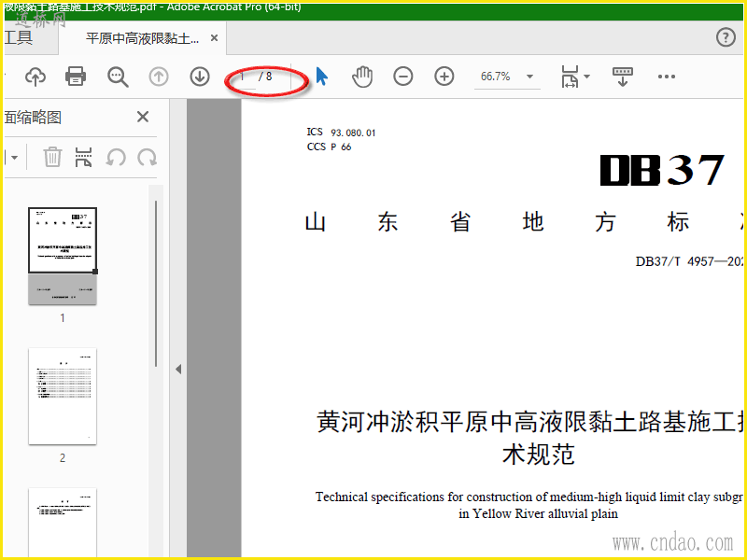Go to next page arrow
This screenshot has height=560, width=747.
point(200,77)
